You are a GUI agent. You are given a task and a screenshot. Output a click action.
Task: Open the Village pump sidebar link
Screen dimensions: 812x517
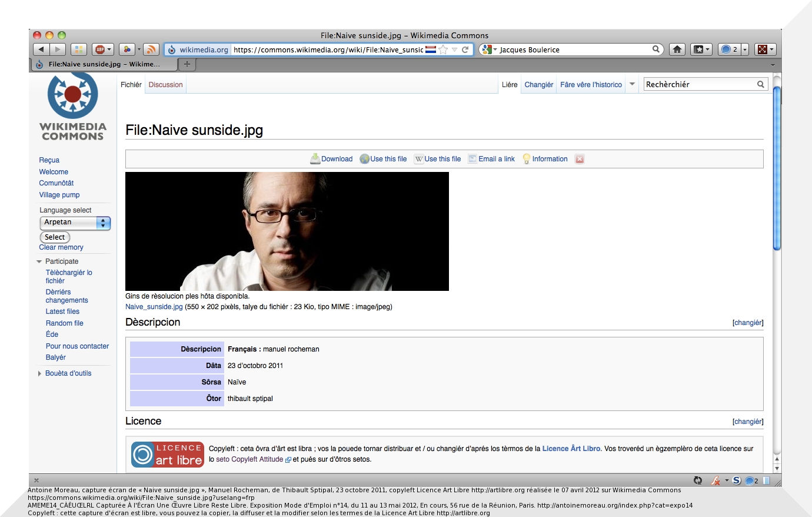[x=59, y=195]
